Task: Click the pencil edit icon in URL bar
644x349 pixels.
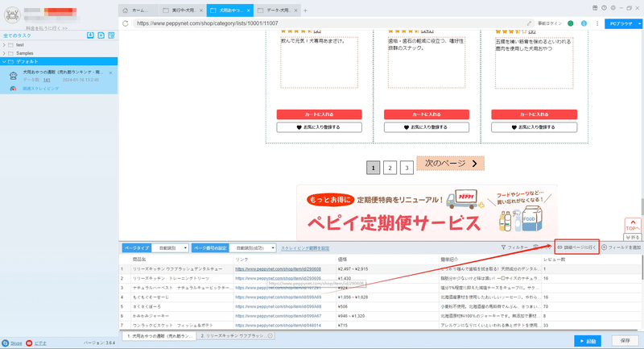Action: coord(529,23)
